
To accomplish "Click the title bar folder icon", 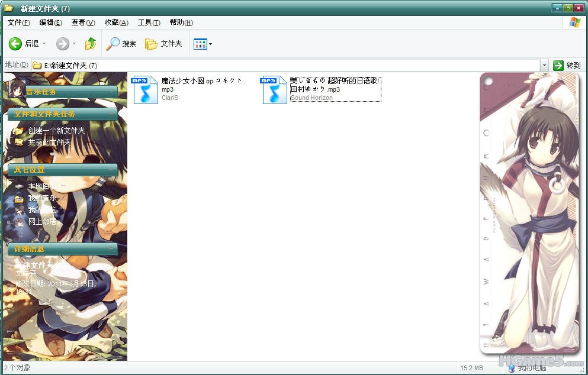I will click(x=9, y=8).
